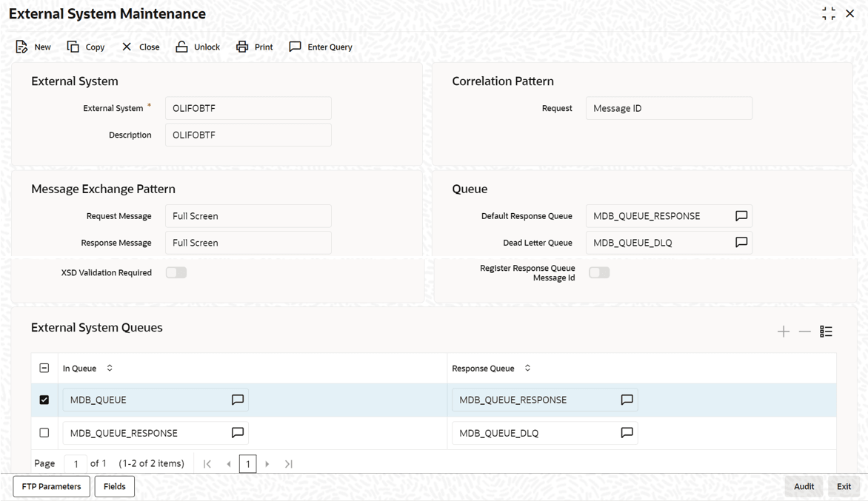Open Dead Letter Queue lookup icon
This screenshot has height=501, width=868.
[741, 243]
